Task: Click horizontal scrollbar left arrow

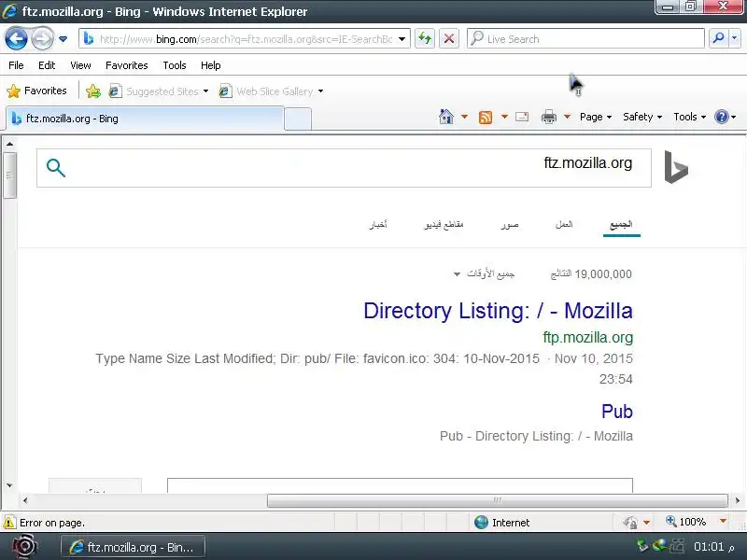Action: [x=26, y=500]
